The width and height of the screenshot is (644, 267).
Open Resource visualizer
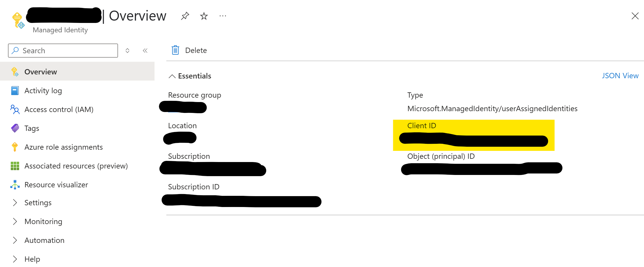56,185
